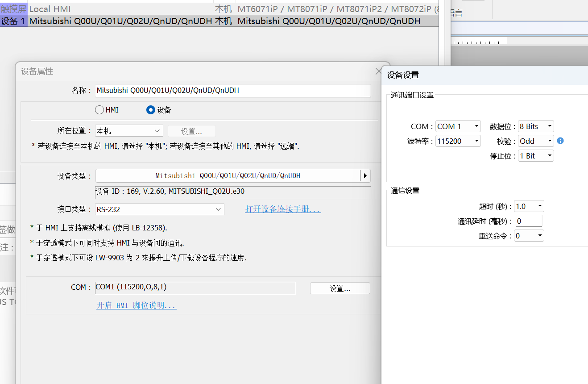
Task: Select the 设备 radio button
Action: 151,110
